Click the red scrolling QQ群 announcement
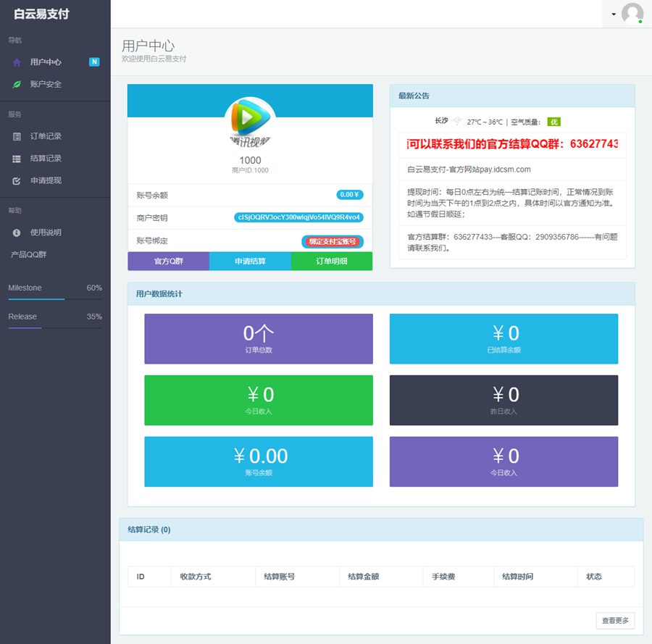The height and width of the screenshot is (644, 652). [512, 144]
